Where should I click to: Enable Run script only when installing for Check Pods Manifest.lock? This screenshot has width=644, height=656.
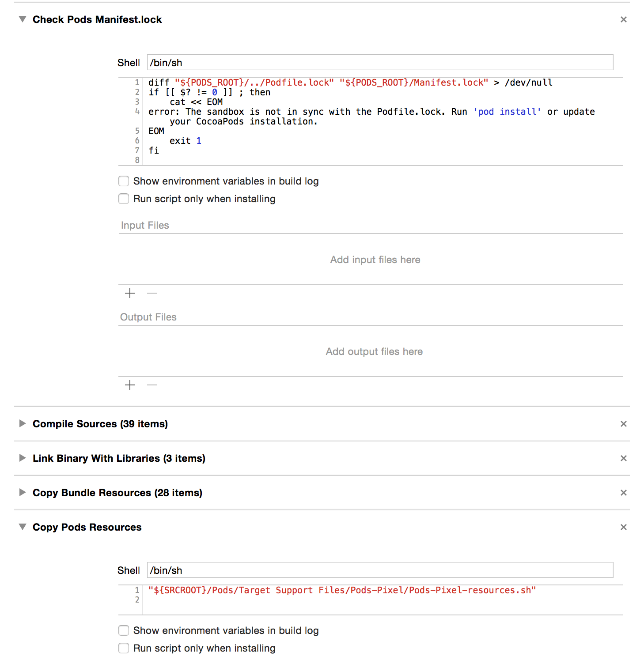[124, 199]
